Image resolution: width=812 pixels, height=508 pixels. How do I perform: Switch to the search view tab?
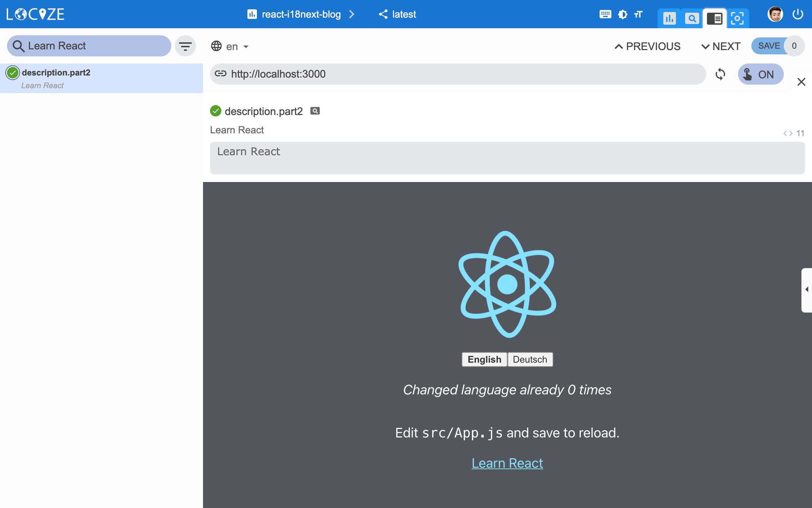692,18
